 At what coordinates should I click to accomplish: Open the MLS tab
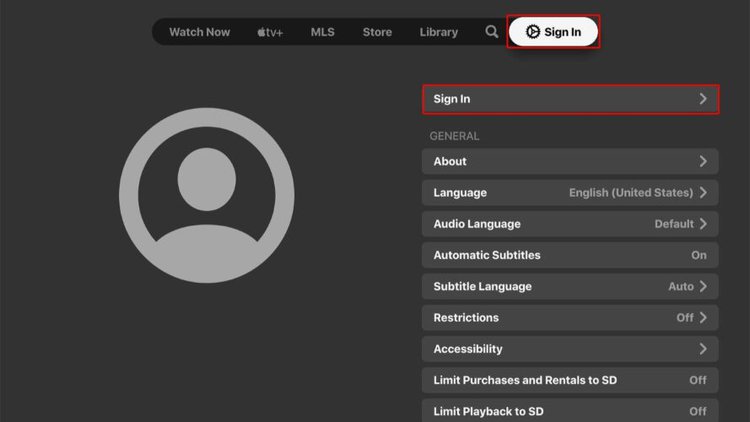pos(322,32)
